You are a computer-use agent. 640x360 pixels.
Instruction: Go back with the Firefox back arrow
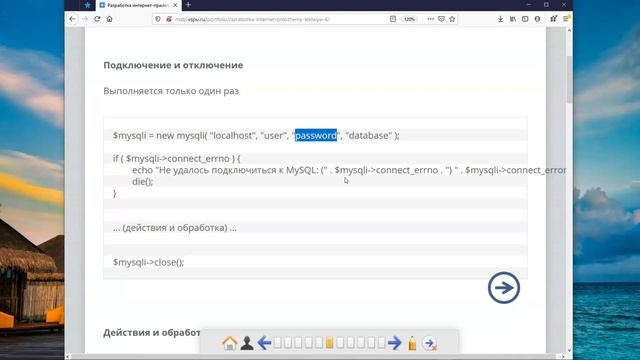point(72,19)
